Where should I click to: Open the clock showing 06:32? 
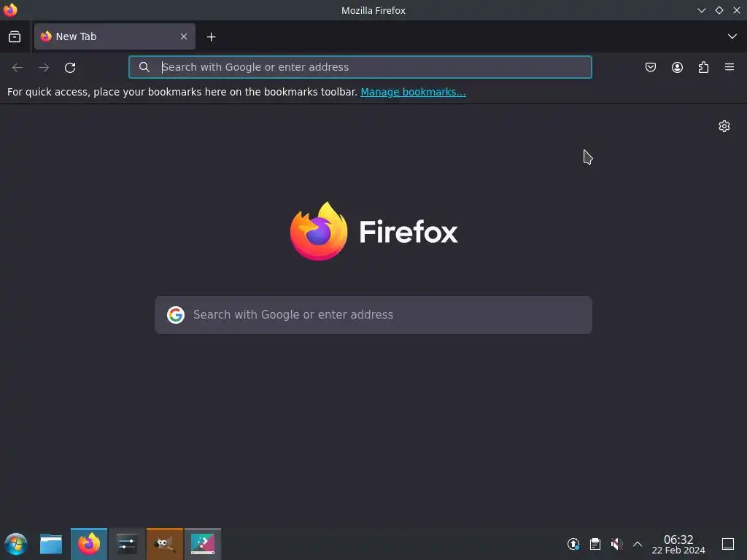click(x=678, y=544)
